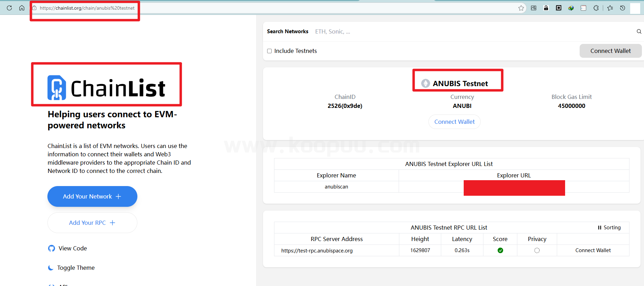The image size is (644, 286).
Task: Click the chain icon beside ANUBIS Testnet
Action: point(426,83)
